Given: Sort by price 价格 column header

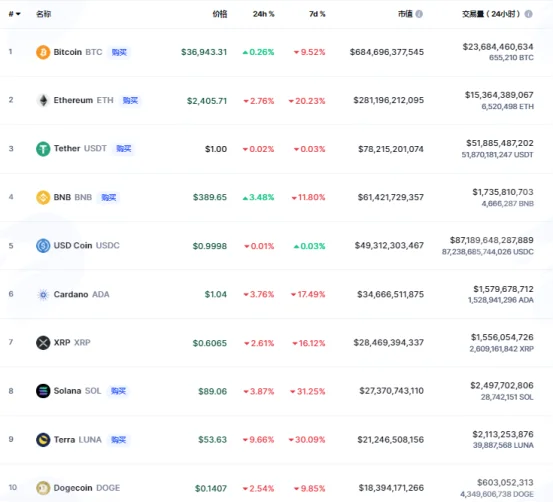Looking at the screenshot, I should 219,14.
